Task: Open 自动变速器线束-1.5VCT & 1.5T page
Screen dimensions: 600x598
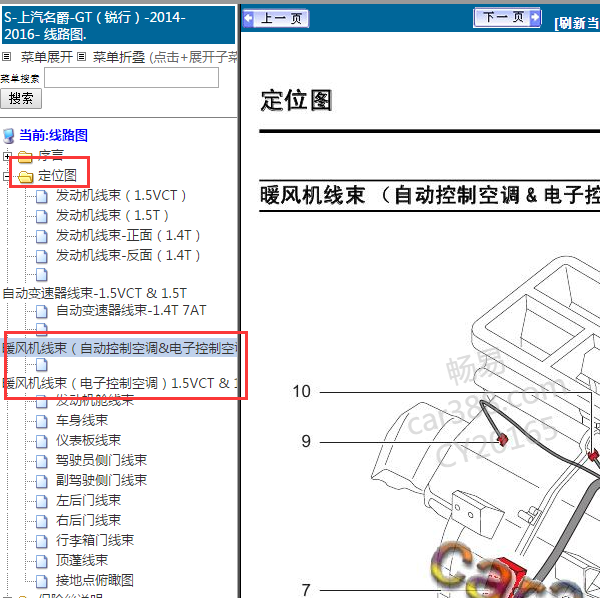Action: pyautogui.click(x=95, y=293)
